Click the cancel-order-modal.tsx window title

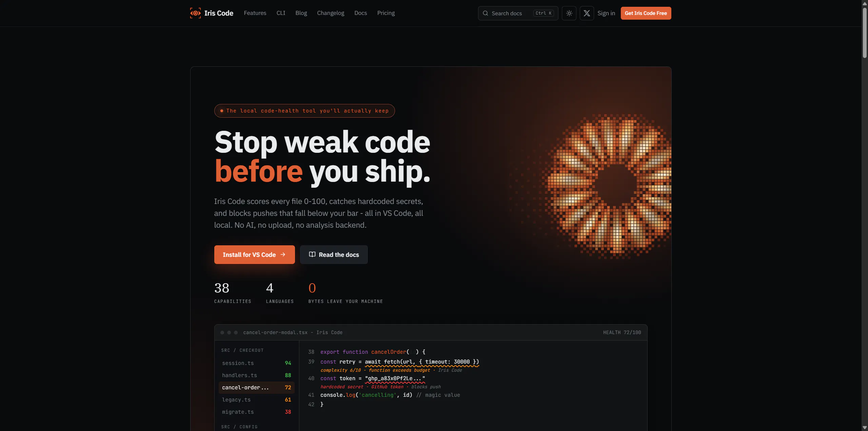[x=293, y=332]
